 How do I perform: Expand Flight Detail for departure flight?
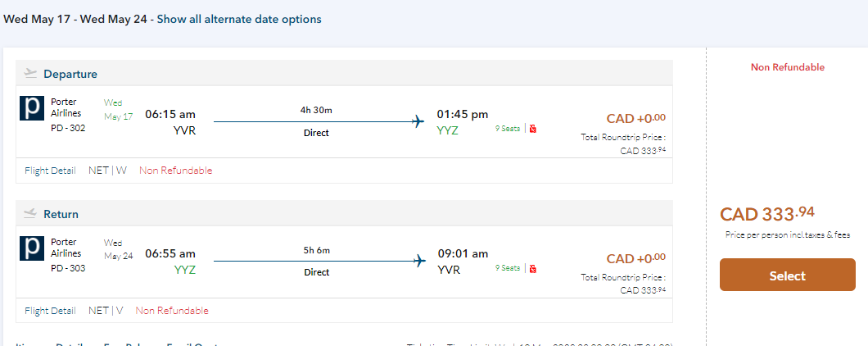coord(50,171)
